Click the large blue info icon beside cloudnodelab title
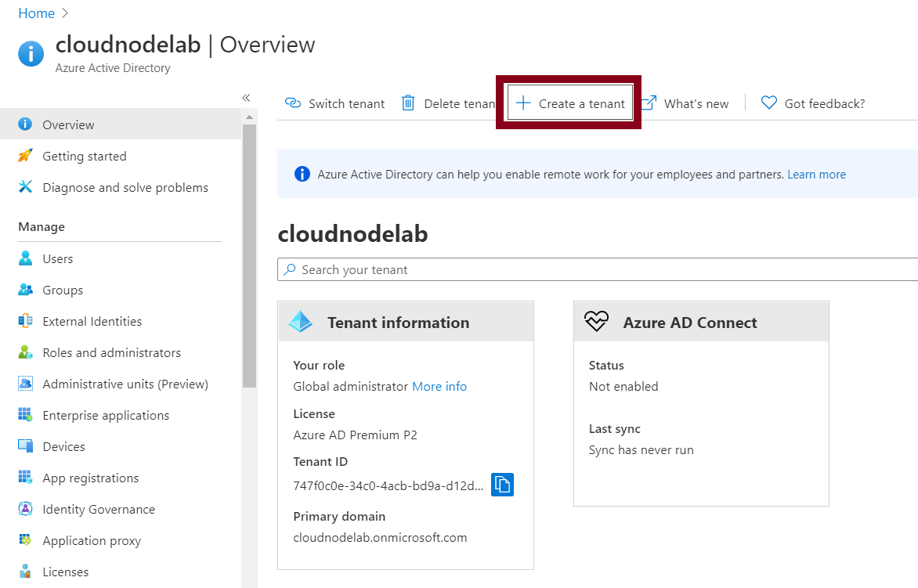Viewport: 918px width, 588px height. tap(31, 54)
